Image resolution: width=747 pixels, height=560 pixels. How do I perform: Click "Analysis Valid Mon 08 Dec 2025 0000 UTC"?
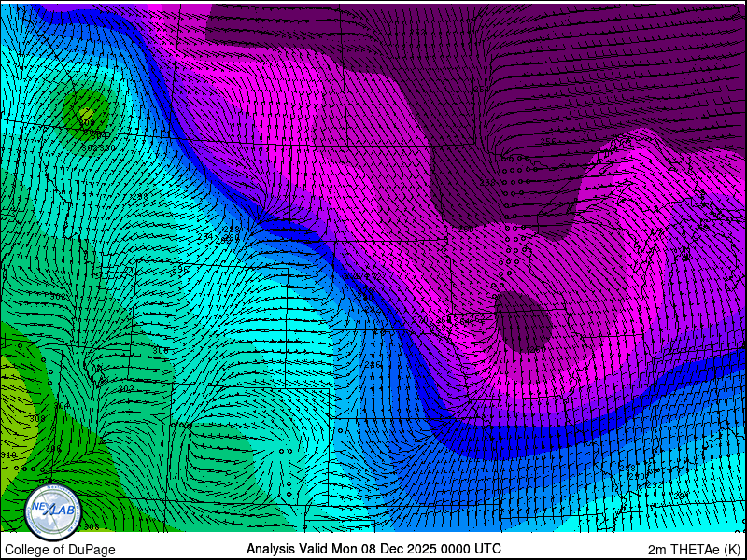(373, 549)
